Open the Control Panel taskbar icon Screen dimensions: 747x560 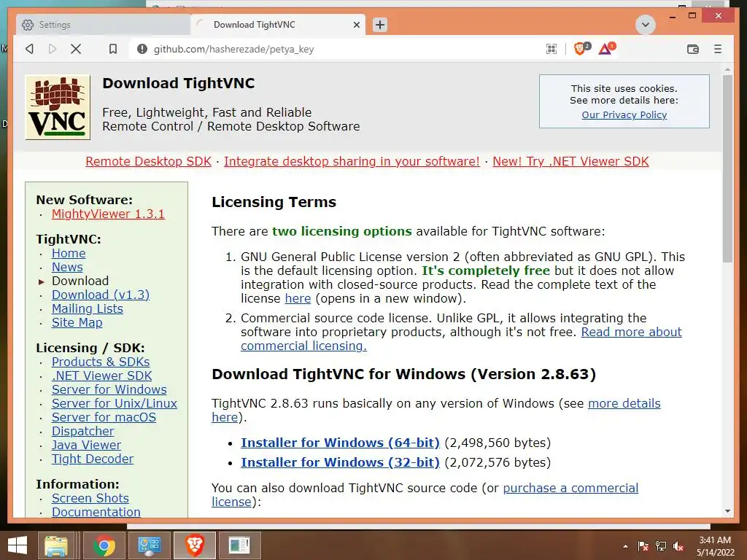pos(149,545)
